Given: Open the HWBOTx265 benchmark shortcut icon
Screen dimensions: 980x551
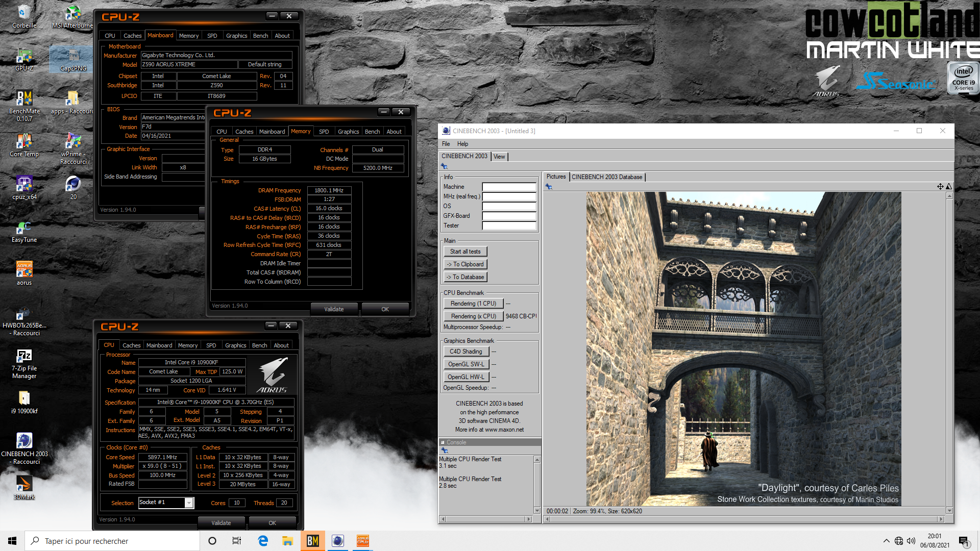Looking at the screenshot, I should pyautogui.click(x=24, y=320).
